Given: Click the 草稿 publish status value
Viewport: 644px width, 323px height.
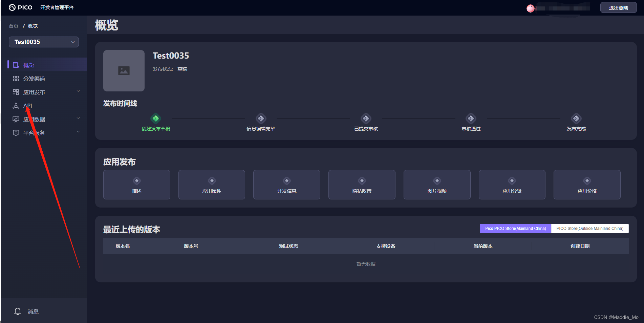Looking at the screenshot, I should point(182,69).
